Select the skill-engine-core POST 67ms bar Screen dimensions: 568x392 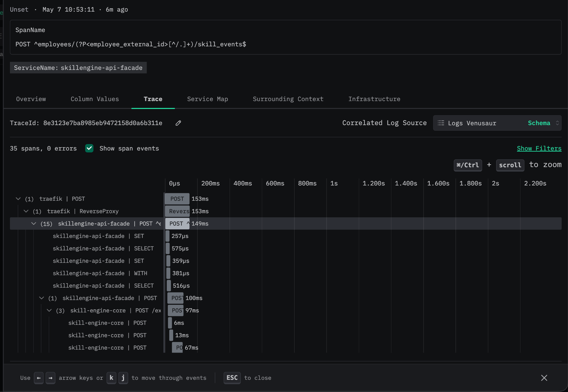point(177,348)
